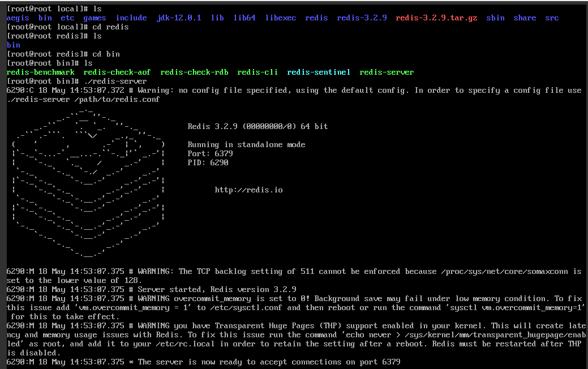Select the blue redis-3.2.9 directory
Viewport: 588px width, 369px height.
pos(362,18)
